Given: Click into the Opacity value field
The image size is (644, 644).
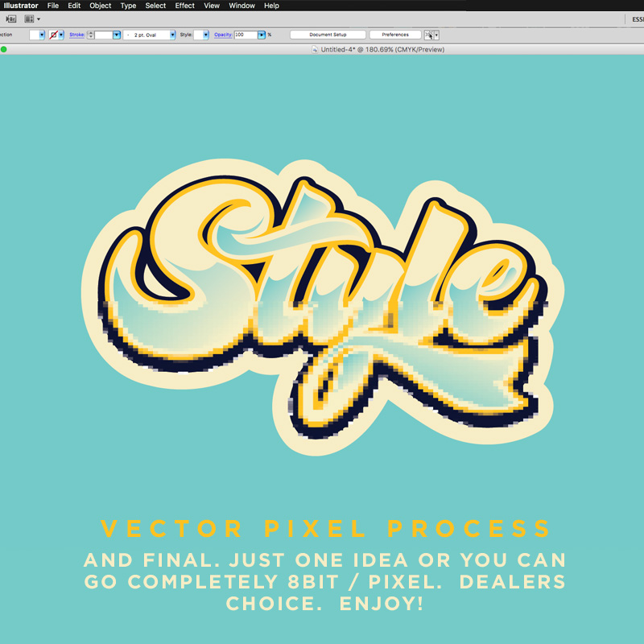Looking at the screenshot, I should point(246,35).
